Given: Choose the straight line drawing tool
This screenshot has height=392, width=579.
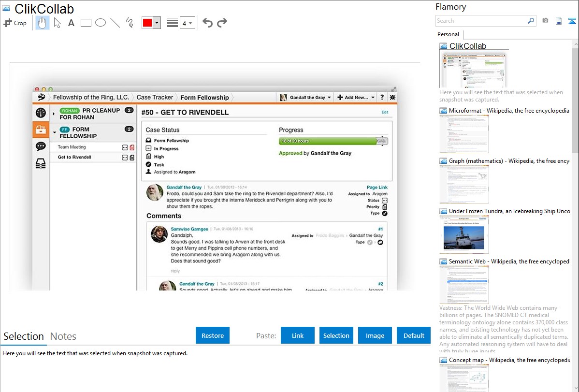Looking at the screenshot, I should pyautogui.click(x=115, y=23).
